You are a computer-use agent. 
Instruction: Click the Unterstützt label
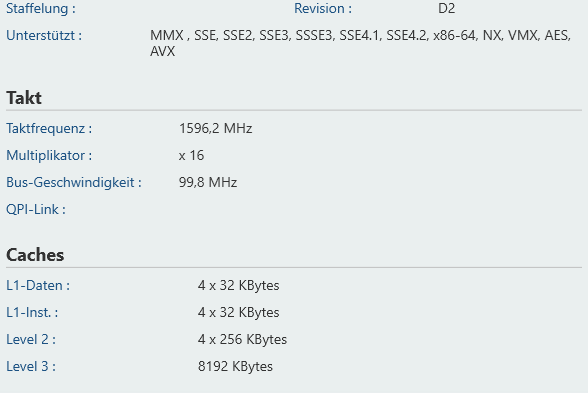click(x=44, y=36)
